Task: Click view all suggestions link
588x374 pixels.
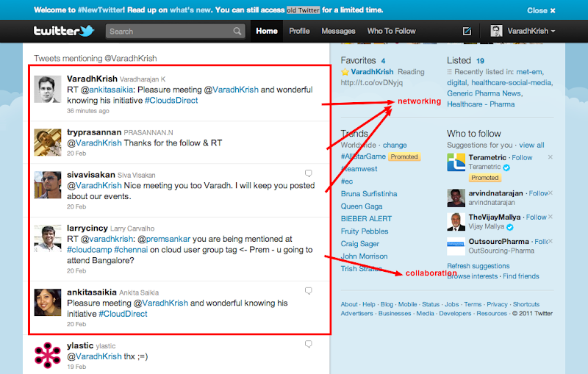Action: pos(531,145)
